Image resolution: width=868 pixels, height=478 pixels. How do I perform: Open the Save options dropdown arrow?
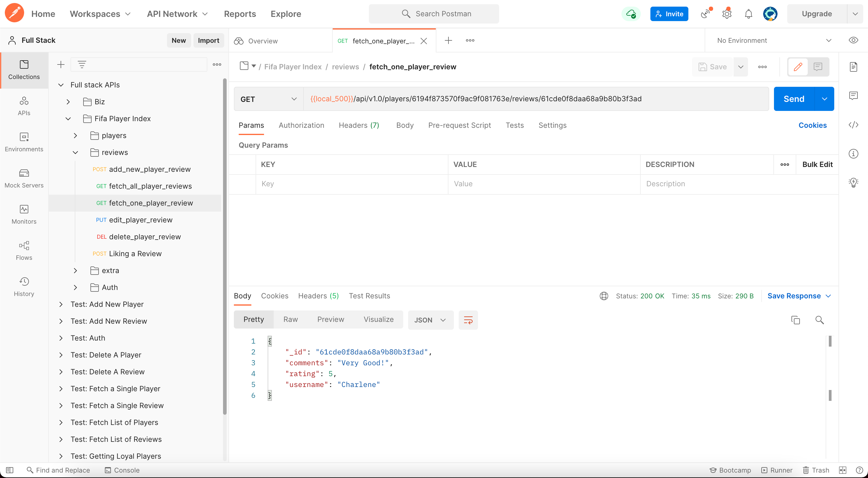[741, 67]
